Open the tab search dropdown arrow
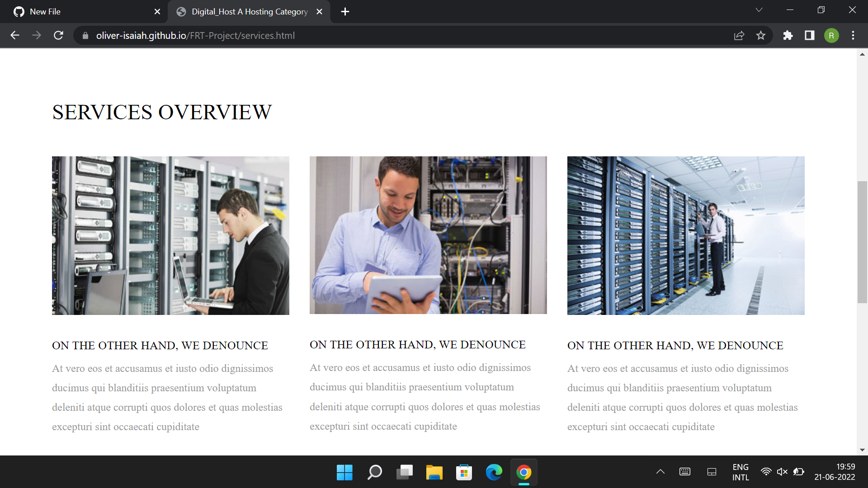The image size is (868, 488). point(759,10)
